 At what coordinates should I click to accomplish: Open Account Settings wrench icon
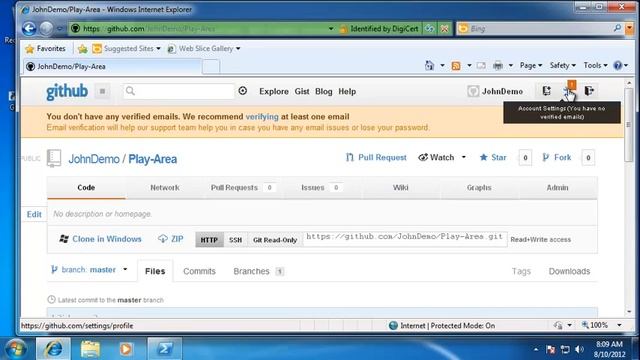coord(568,91)
